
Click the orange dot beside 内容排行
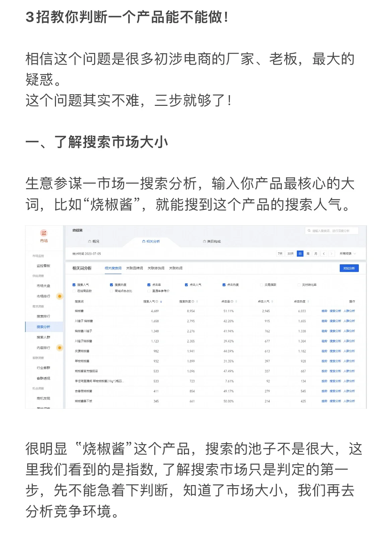click(x=60, y=348)
